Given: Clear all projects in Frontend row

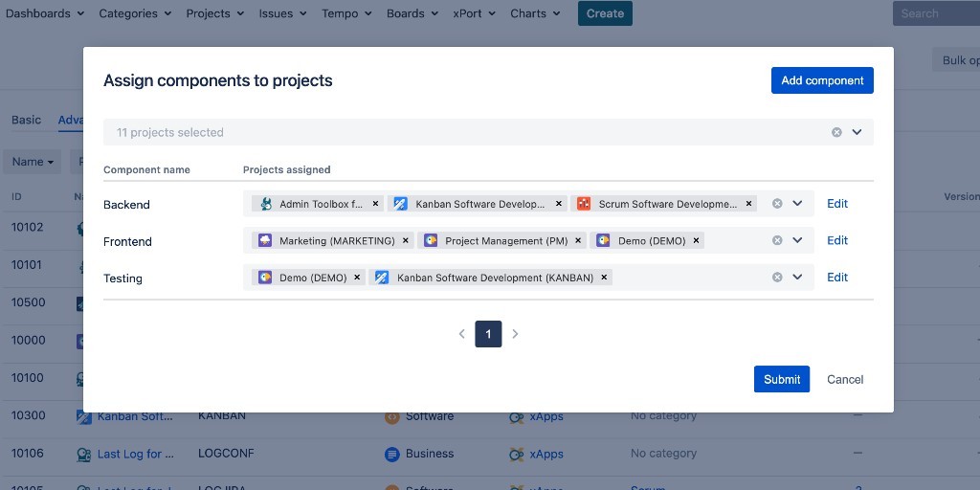Looking at the screenshot, I should click(777, 240).
